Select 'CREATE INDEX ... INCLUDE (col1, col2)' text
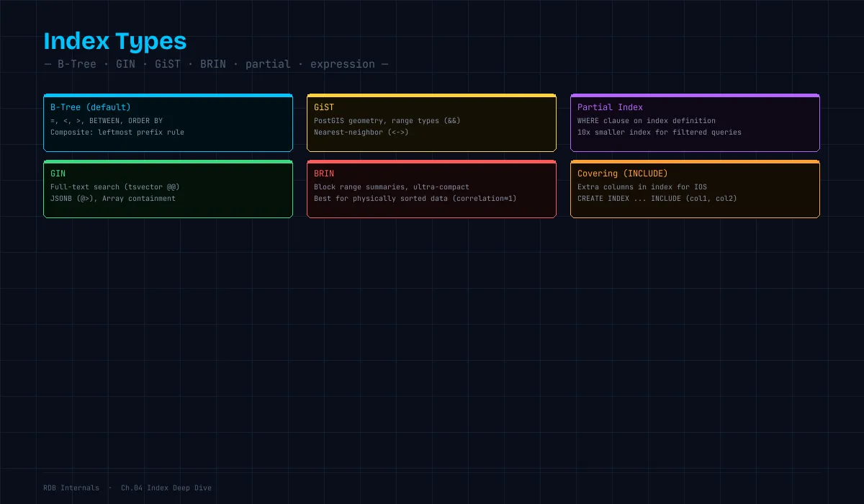 [x=657, y=199]
